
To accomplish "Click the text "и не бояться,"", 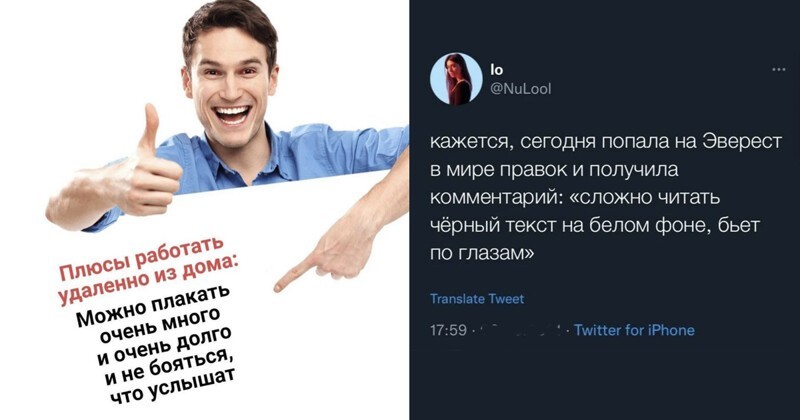I will point(168,369).
